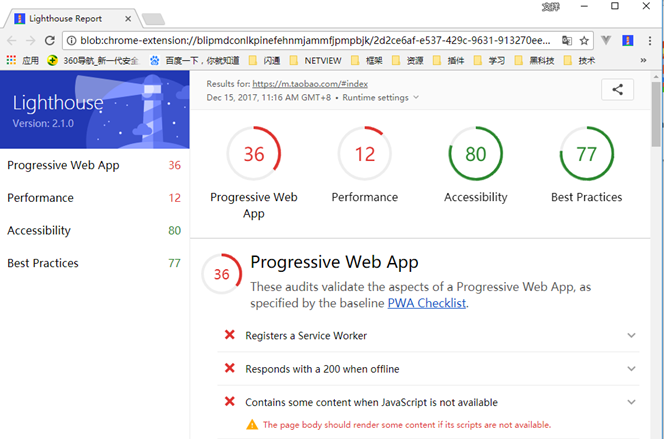Click the Progressive Web App score gauge 36

[254, 153]
